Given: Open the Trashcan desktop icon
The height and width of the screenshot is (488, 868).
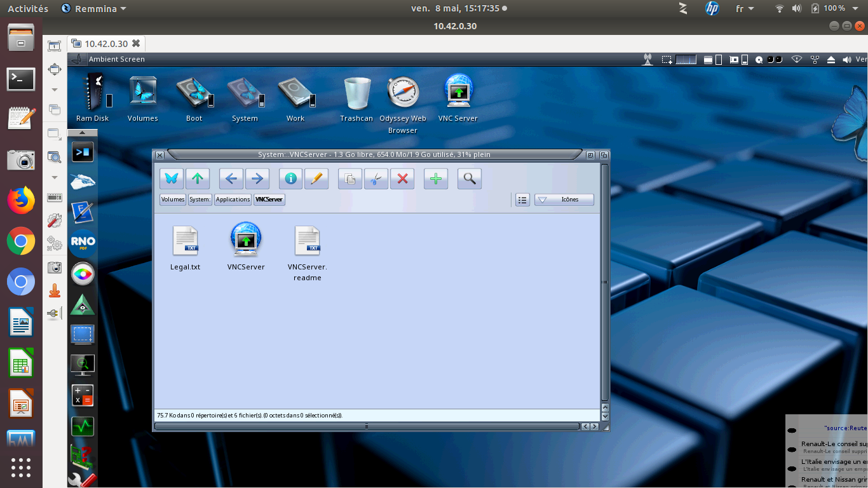Looking at the screenshot, I should [357, 93].
